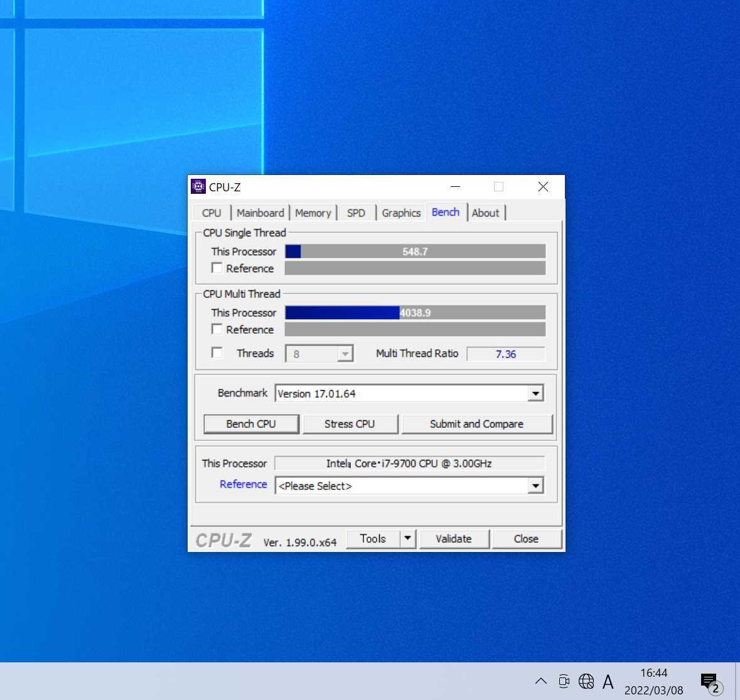Start the Bench CPU button
The image size is (740, 700).
[251, 423]
